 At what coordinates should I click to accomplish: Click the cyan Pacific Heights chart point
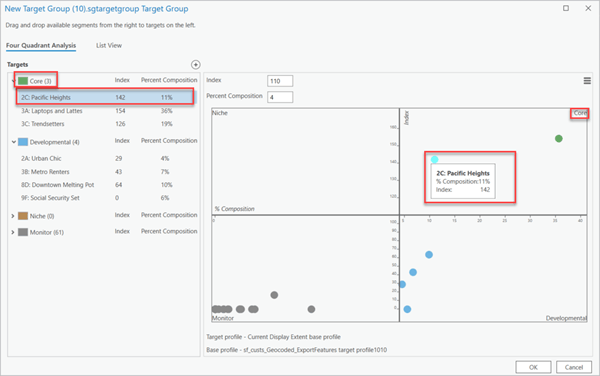(x=434, y=160)
